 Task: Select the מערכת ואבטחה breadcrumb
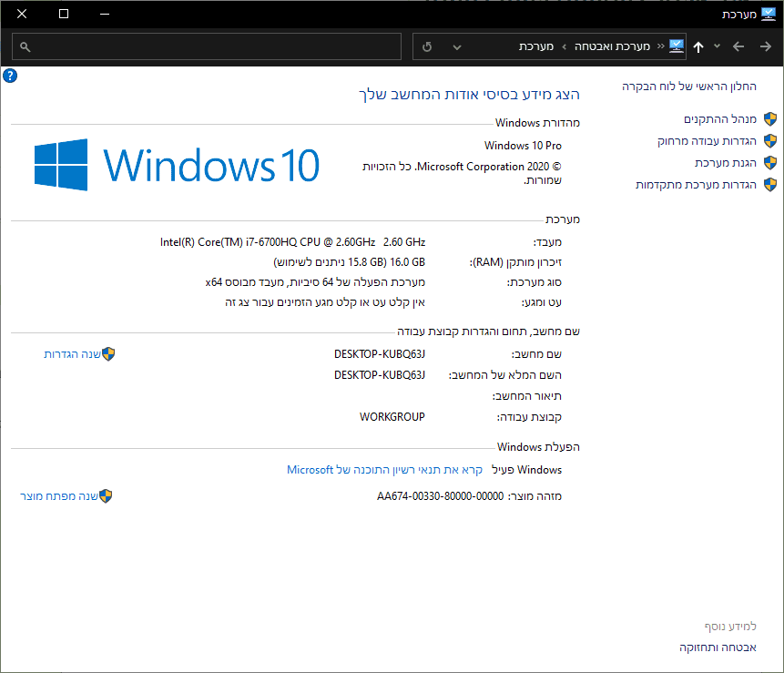click(x=612, y=46)
